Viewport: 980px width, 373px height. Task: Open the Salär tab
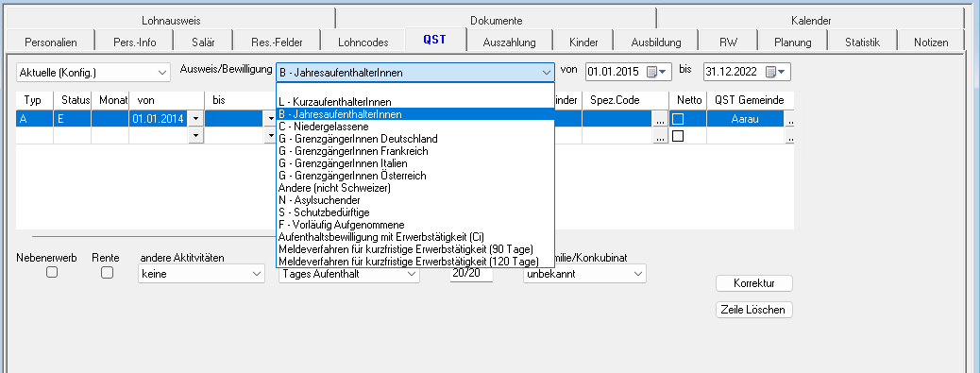pos(203,42)
